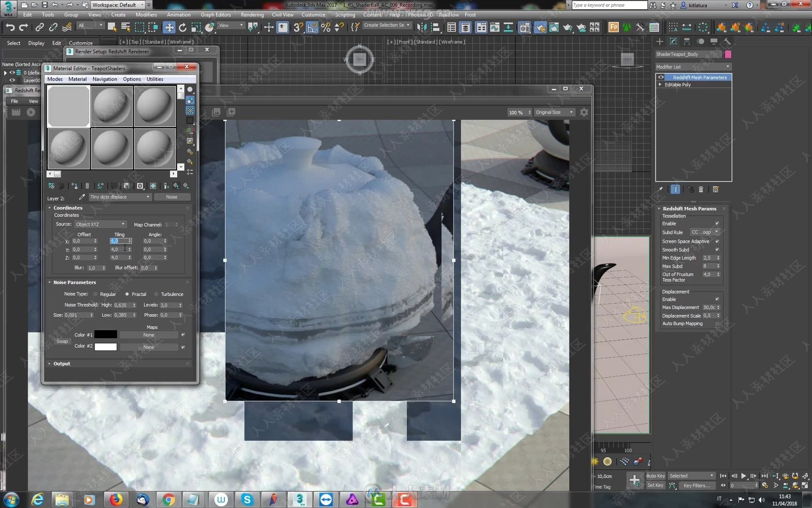Choose the Rectangular Selection Region tool
Viewport: 812px width, 508px height.
(140, 27)
